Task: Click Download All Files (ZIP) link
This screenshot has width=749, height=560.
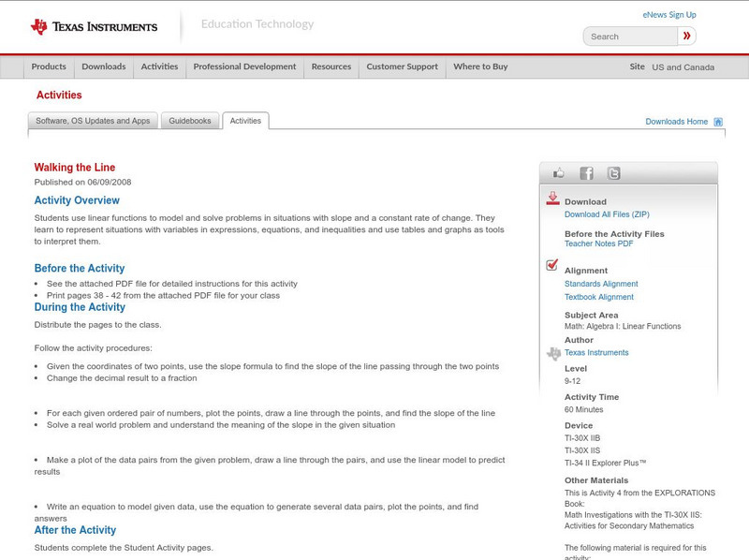Action: 607,214
